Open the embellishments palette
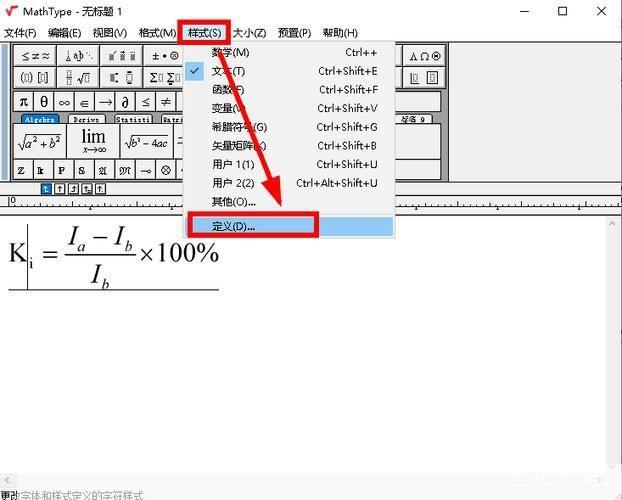 [121, 56]
